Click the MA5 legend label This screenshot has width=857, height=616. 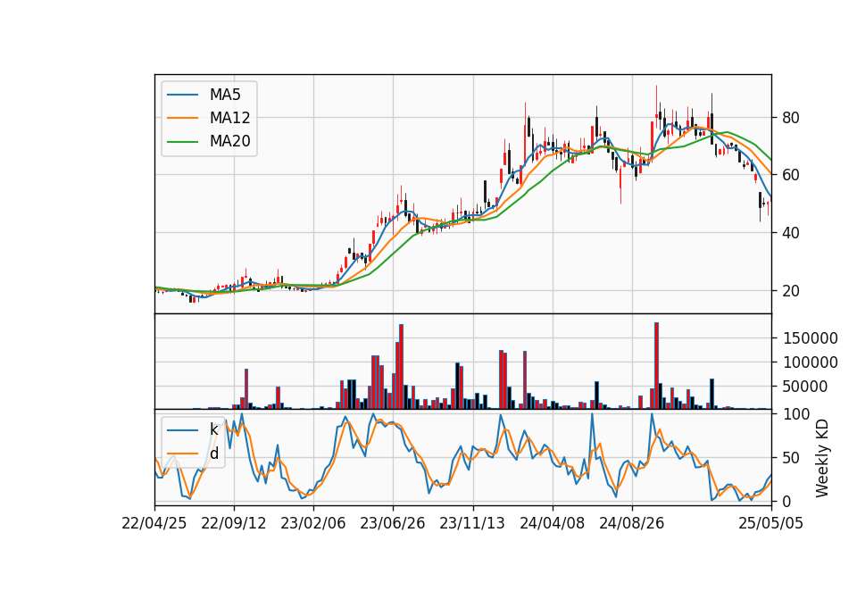click(225, 95)
